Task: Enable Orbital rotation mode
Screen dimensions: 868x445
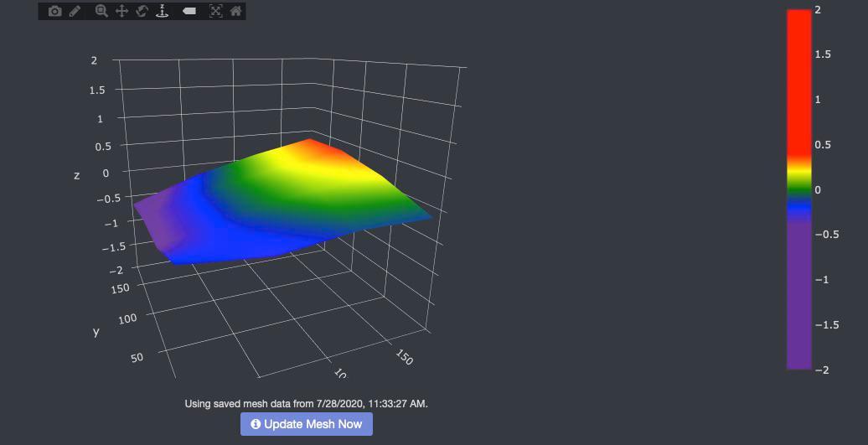Action: (142, 11)
